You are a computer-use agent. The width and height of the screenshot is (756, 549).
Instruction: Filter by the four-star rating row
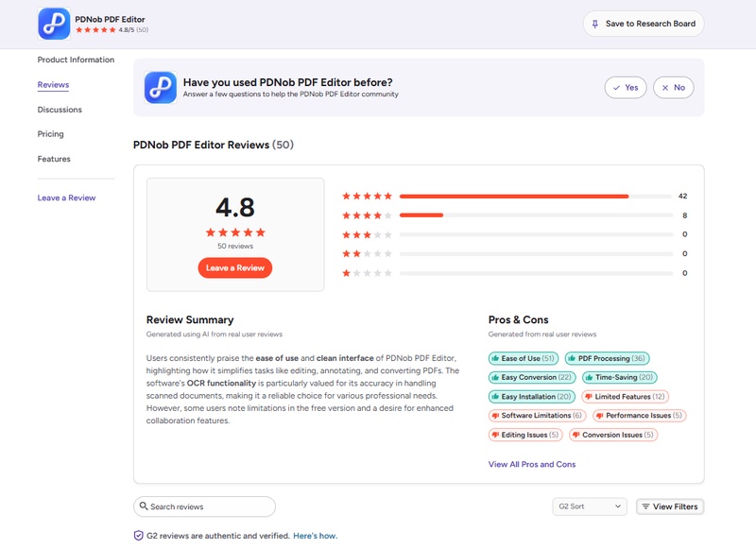click(515, 215)
